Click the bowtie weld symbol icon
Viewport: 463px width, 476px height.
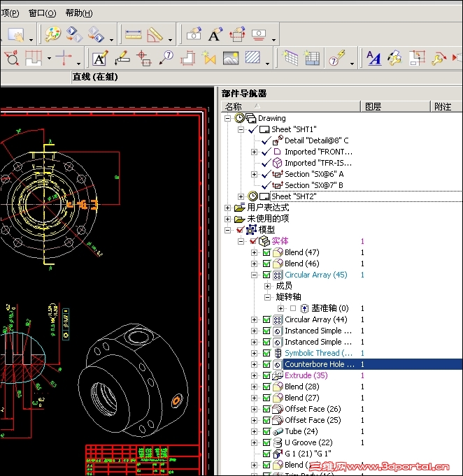[209, 57]
